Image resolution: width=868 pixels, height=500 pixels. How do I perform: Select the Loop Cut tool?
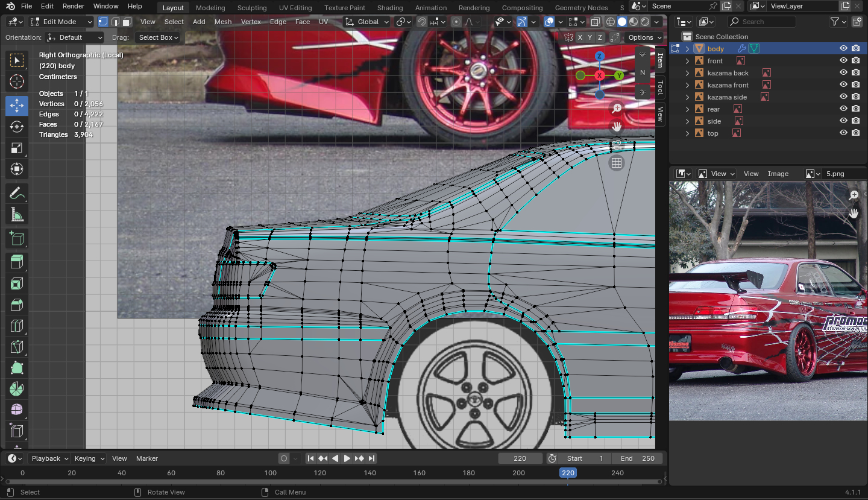coord(17,326)
